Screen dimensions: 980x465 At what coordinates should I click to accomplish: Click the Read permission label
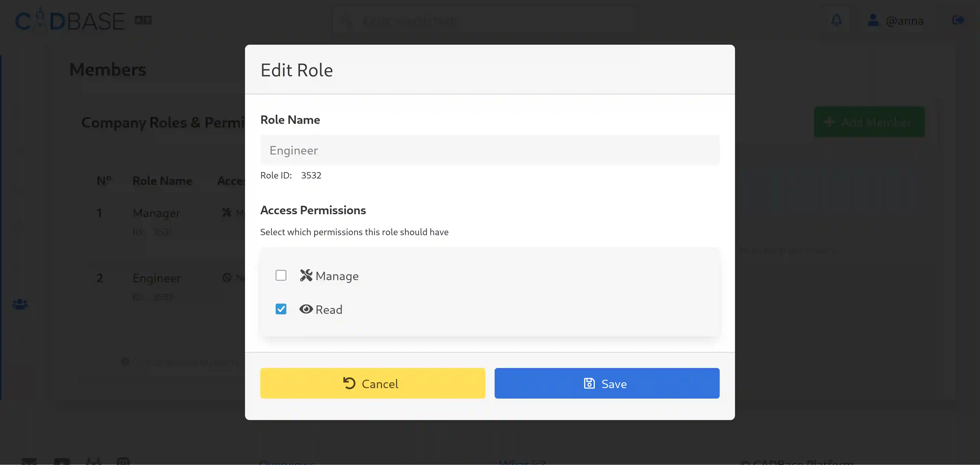[x=329, y=309]
